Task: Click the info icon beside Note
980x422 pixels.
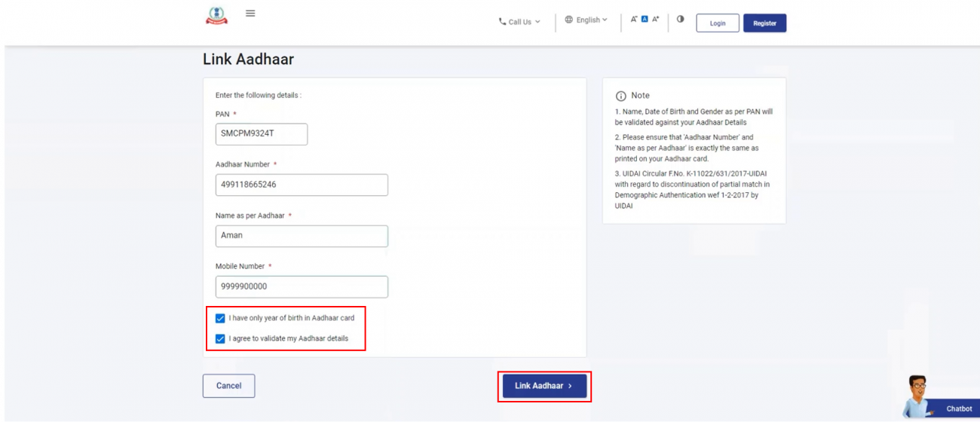Action: (x=620, y=96)
